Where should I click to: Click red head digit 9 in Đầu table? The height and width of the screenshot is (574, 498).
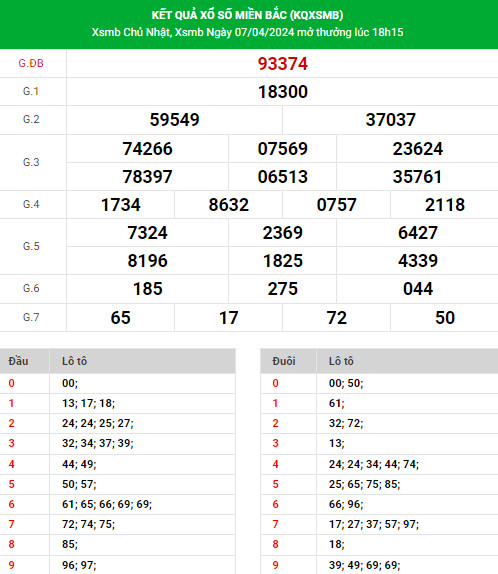pos(11,565)
